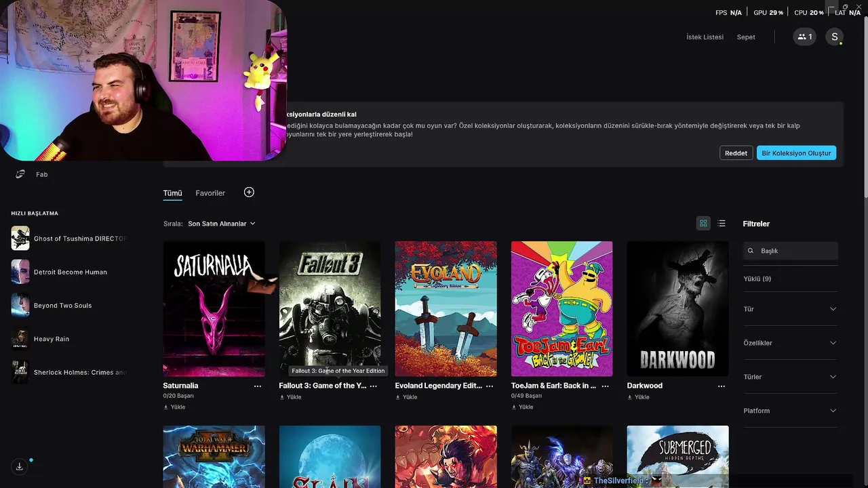Open the friends icon showing 1
868x488 pixels.
point(804,37)
